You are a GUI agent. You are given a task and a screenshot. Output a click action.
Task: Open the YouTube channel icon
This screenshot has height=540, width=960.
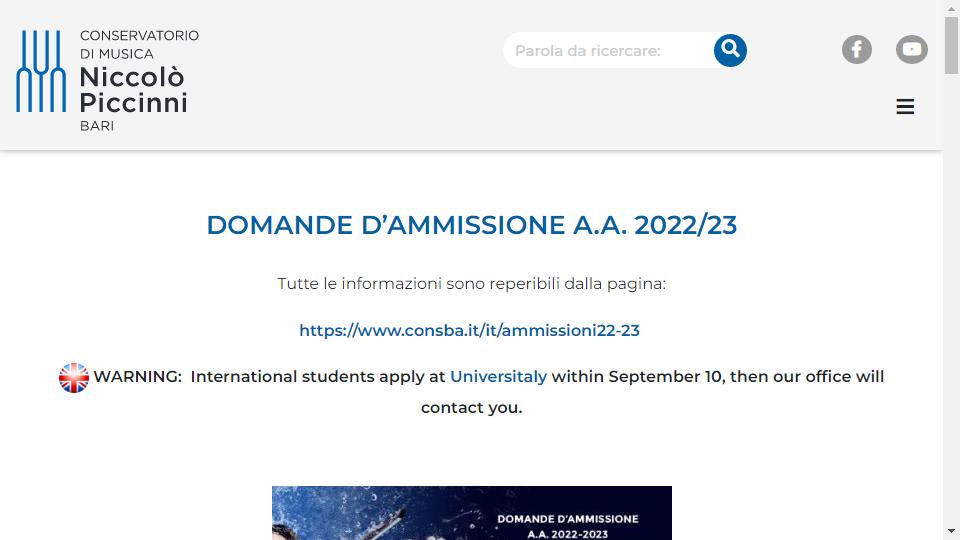point(912,50)
